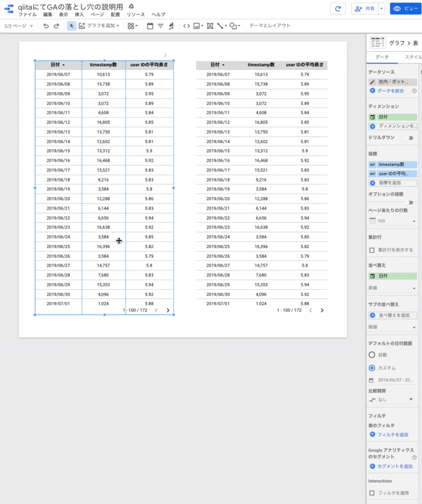Select the text box tool
This screenshot has width=422, height=504.
click(210, 26)
